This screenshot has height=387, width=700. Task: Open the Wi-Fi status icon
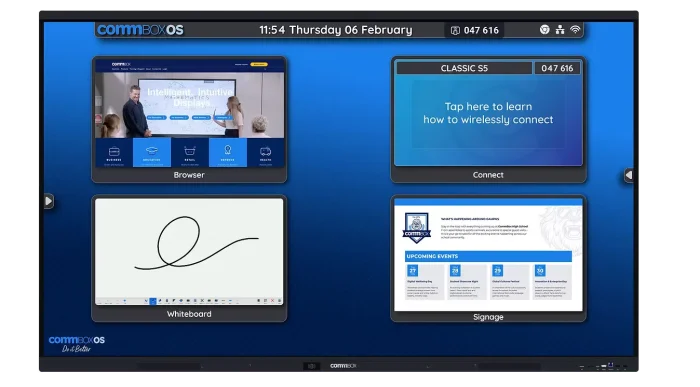pyautogui.click(x=575, y=30)
